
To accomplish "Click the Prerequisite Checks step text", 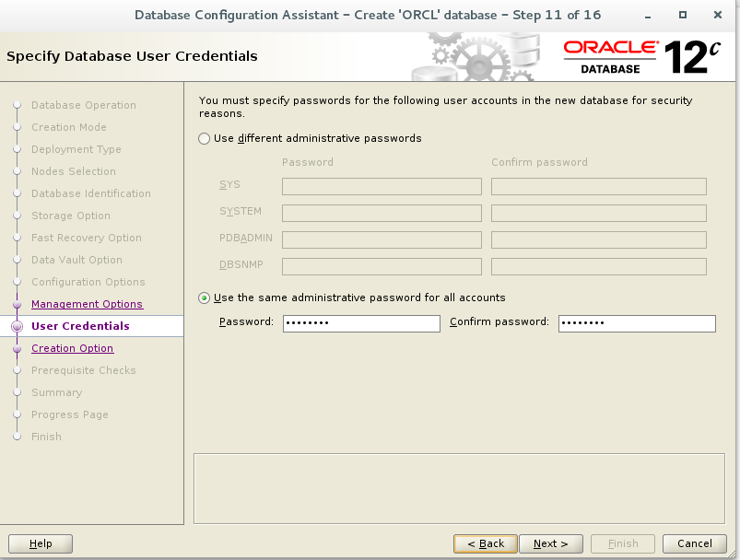I will [x=84, y=370].
